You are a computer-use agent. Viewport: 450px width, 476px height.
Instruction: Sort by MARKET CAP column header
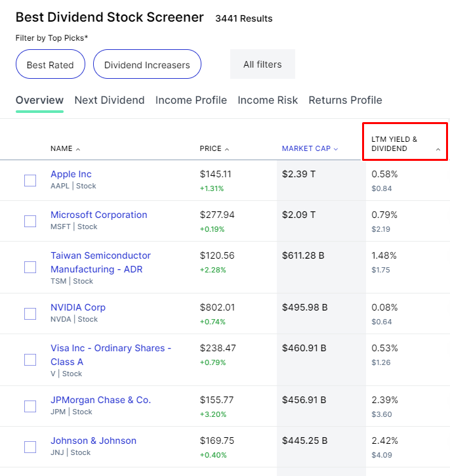(310, 148)
